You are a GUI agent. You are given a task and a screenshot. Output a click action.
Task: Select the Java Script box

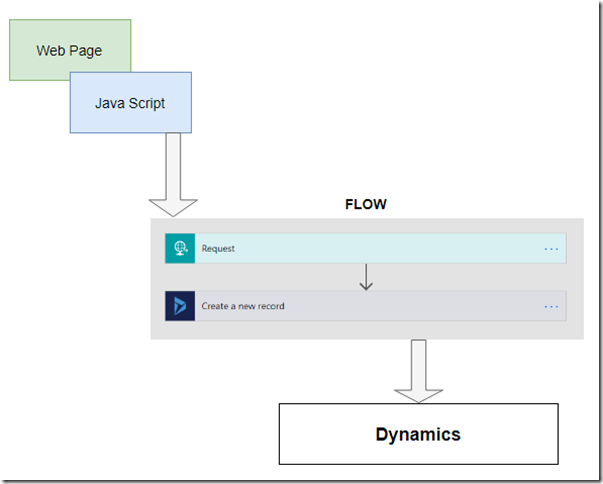coord(131,103)
